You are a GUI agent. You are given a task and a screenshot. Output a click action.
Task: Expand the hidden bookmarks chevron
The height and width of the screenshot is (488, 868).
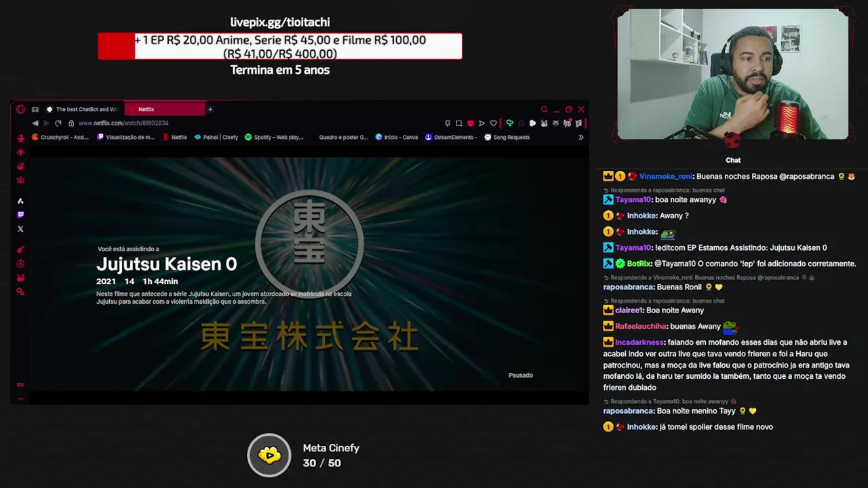click(580, 137)
